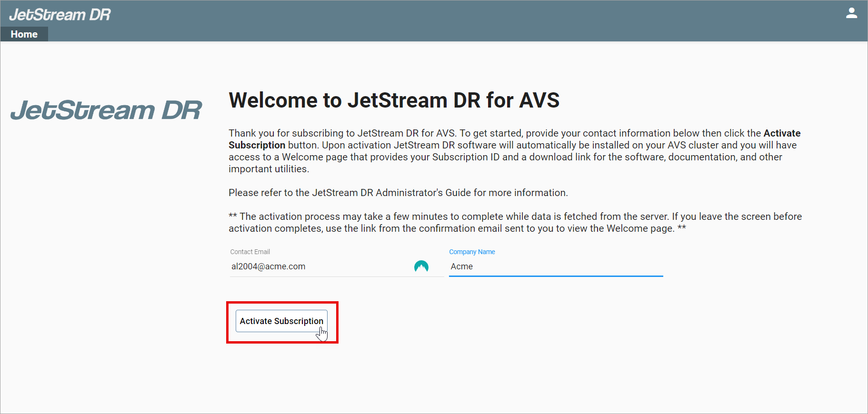Image resolution: width=868 pixels, height=414 pixels.
Task: Click the Welcome to JetStream DR heading
Action: tap(394, 100)
